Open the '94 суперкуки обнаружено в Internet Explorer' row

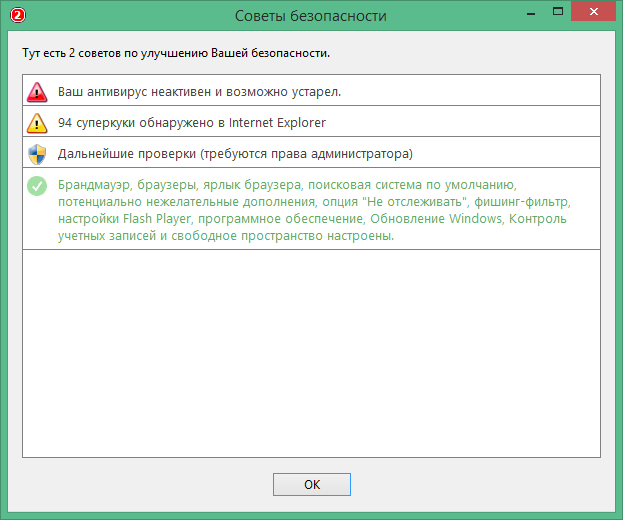[312, 121]
